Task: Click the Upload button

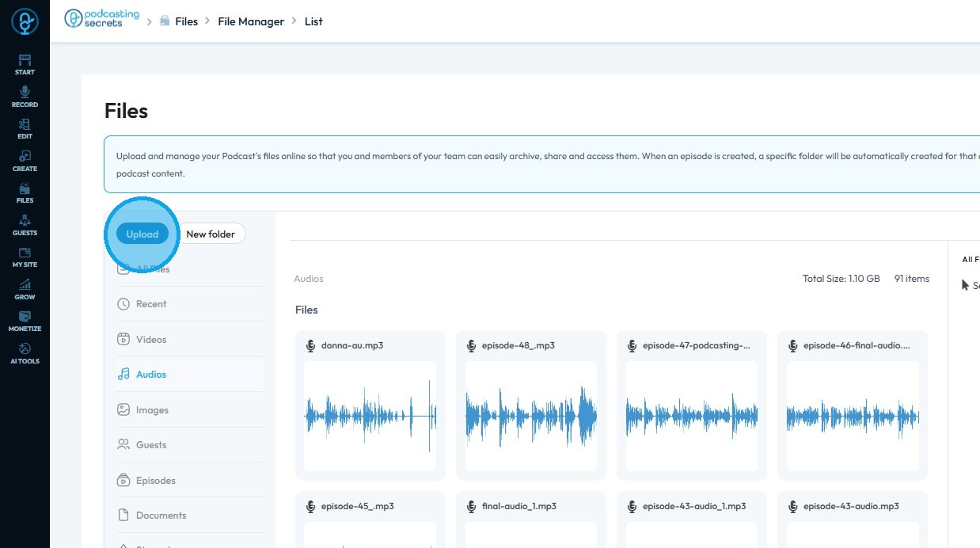Action: pyautogui.click(x=142, y=234)
